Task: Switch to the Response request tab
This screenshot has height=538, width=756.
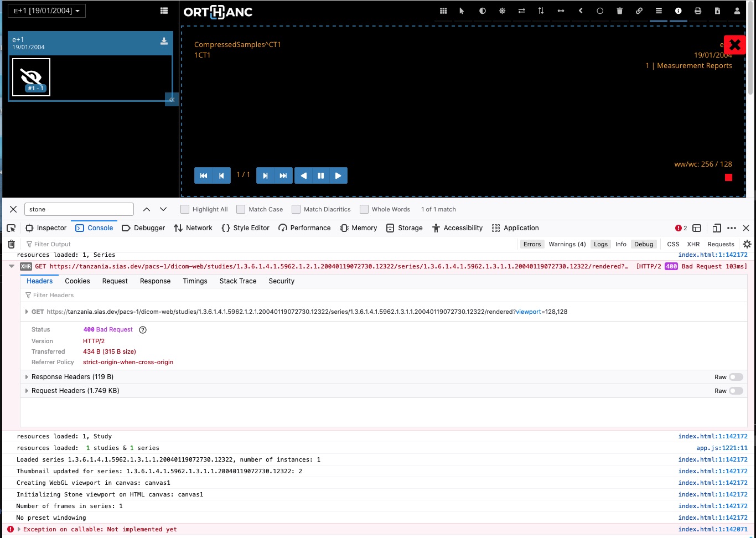Action: pyautogui.click(x=155, y=281)
